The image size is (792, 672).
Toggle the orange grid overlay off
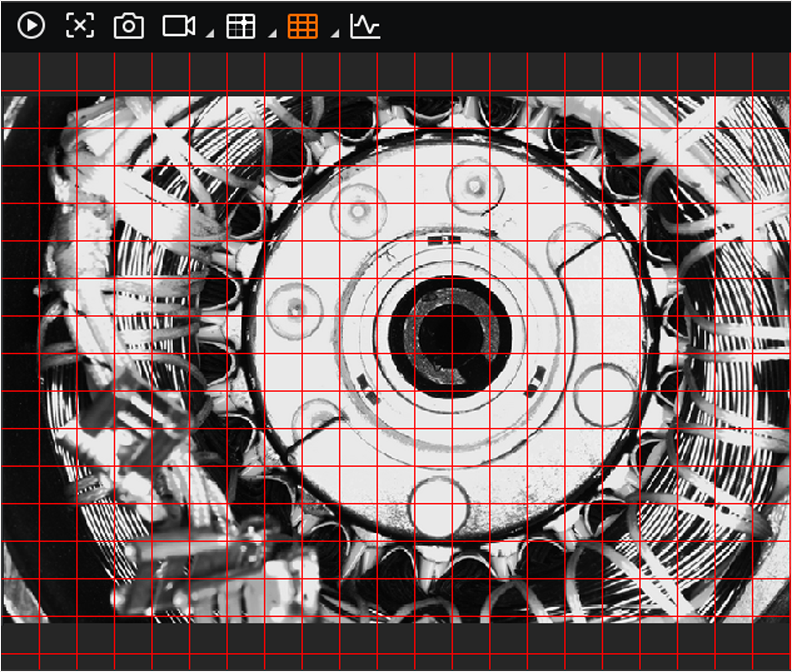(x=303, y=26)
